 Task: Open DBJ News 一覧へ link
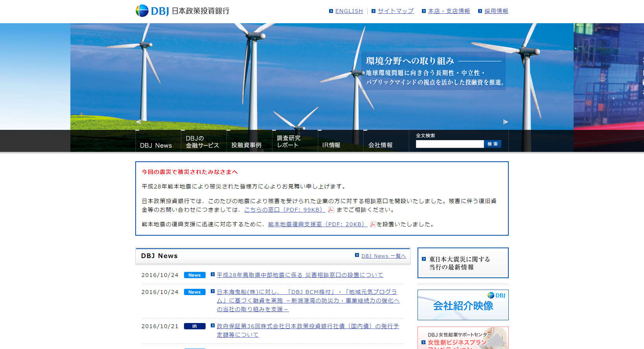(383, 256)
